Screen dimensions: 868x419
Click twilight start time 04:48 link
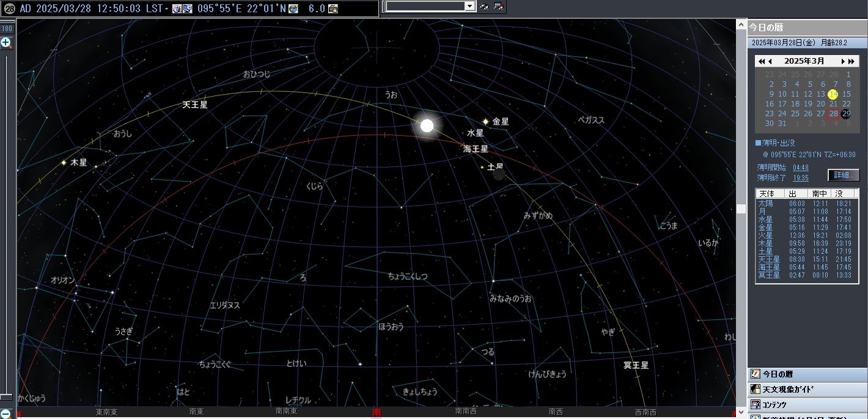coord(801,168)
